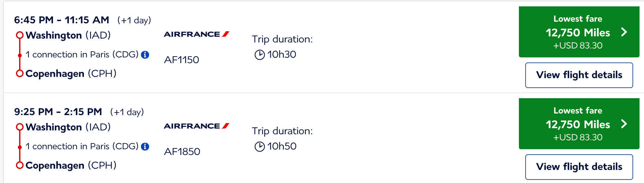Click the 6:45 PM - 11:15 AM time heading

point(62,20)
